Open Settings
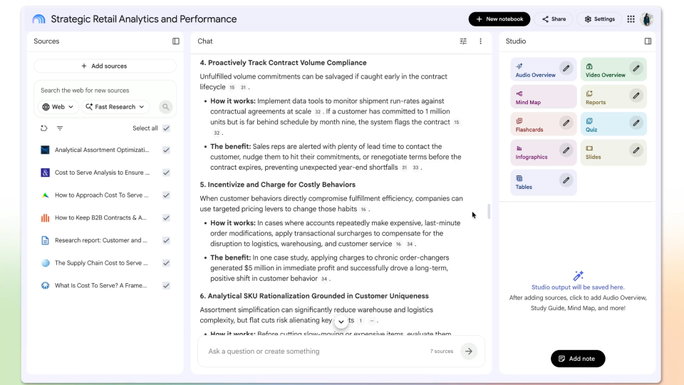The image size is (684, 385). [x=600, y=19]
